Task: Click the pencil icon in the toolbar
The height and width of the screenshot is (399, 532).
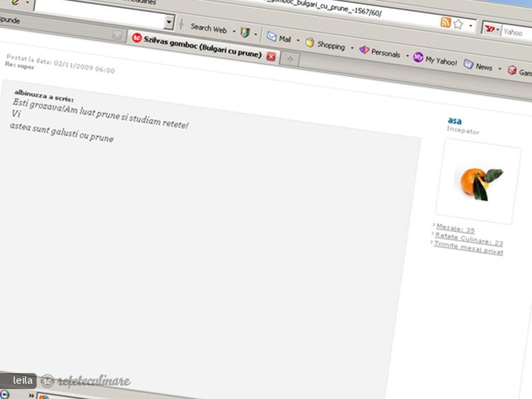Action: click(15, 2)
